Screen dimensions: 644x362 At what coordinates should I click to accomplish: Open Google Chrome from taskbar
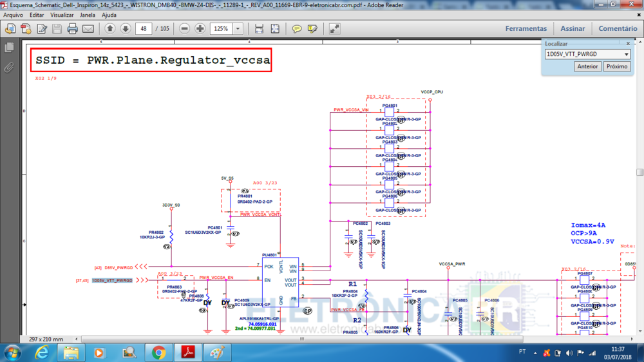pos(158,352)
